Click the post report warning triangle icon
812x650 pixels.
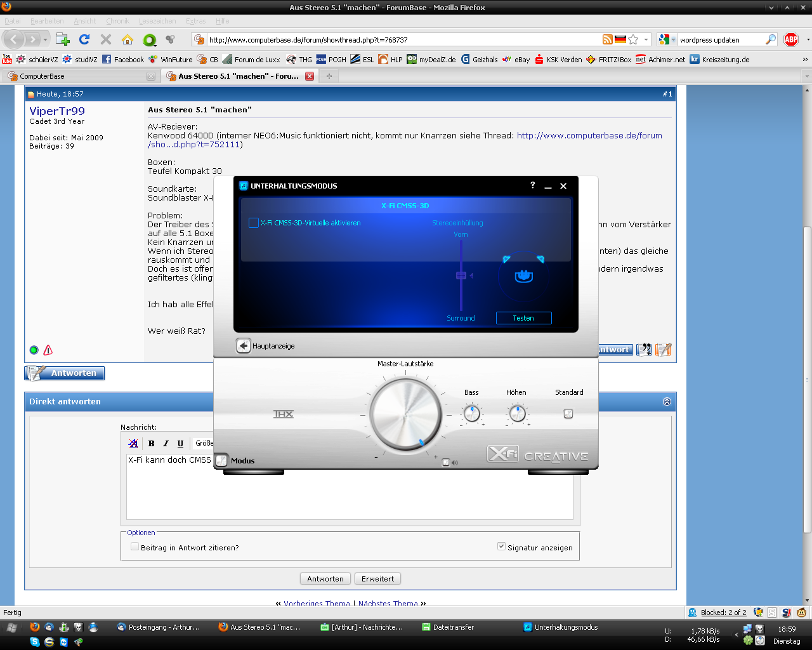(x=48, y=350)
